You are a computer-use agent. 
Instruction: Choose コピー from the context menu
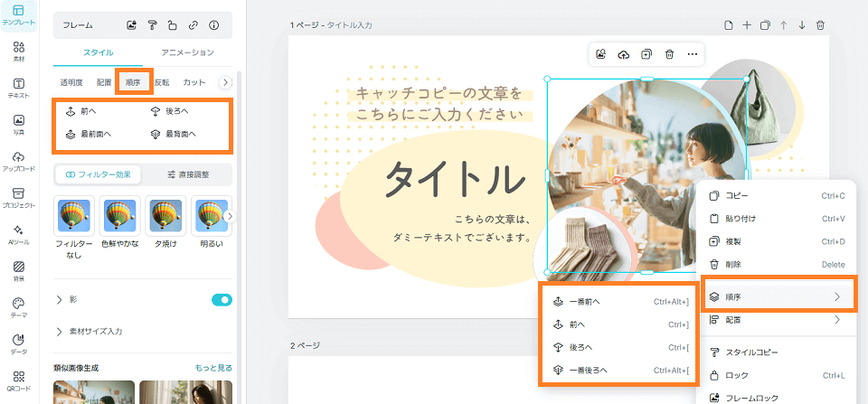(778, 195)
